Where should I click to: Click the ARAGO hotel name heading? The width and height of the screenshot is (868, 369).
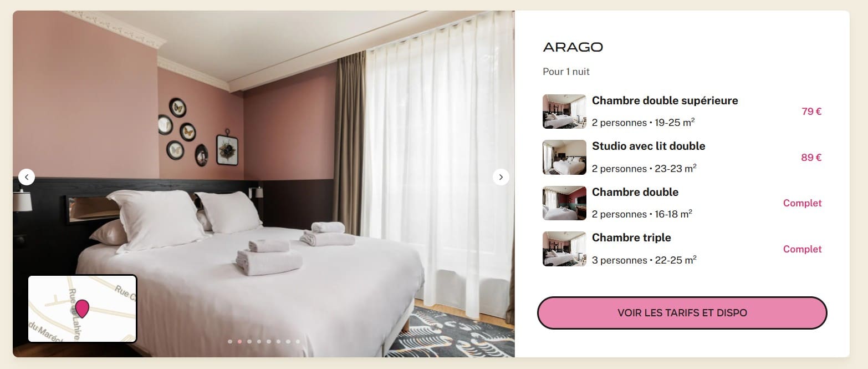[x=573, y=47]
